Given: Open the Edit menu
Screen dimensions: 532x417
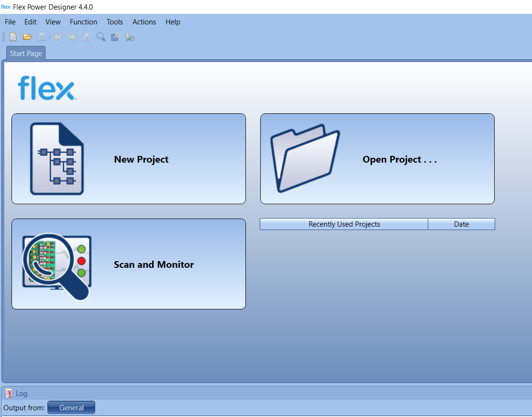Looking at the screenshot, I should 30,22.
